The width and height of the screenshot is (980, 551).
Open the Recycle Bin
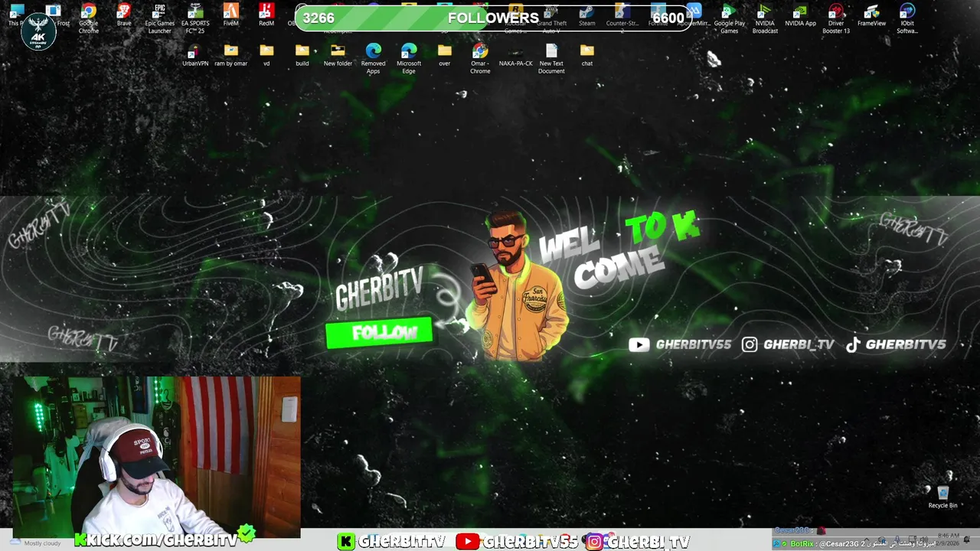click(943, 497)
